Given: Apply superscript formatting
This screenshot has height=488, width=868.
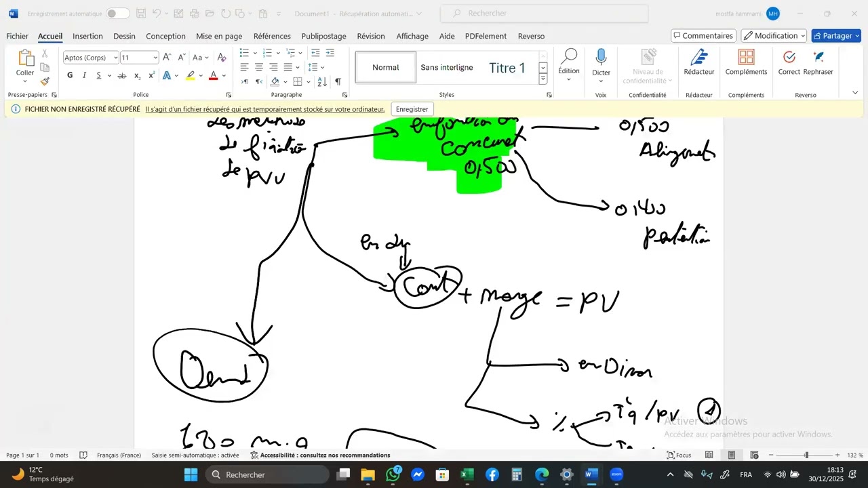Looking at the screenshot, I should point(151,75).
